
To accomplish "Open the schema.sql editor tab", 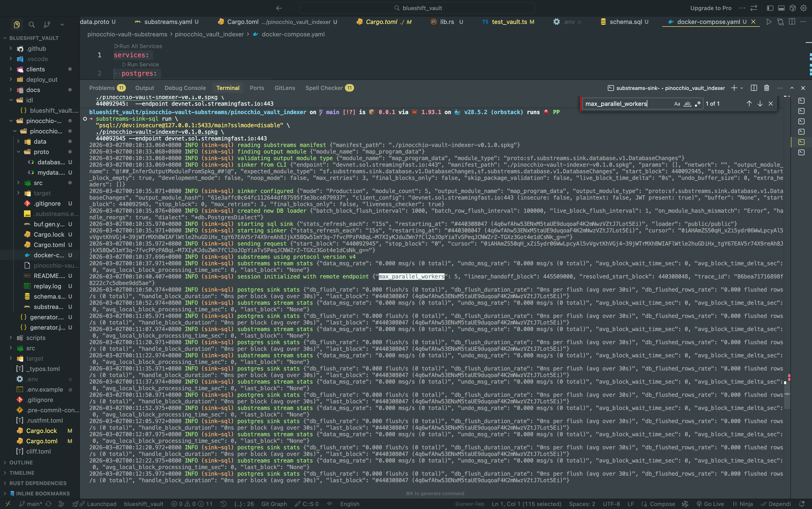I will [625, 22].
